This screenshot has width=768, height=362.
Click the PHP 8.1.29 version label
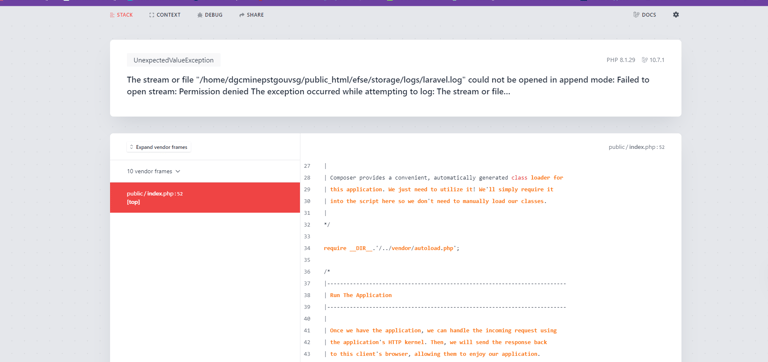click(621, 60)
